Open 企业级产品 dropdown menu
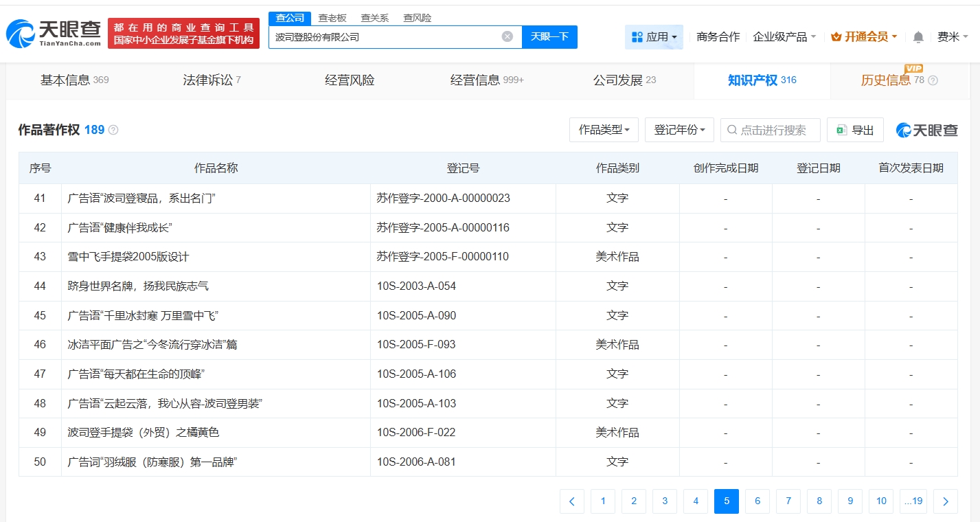This screenshot has height=522, width=980. coord(784,37)
